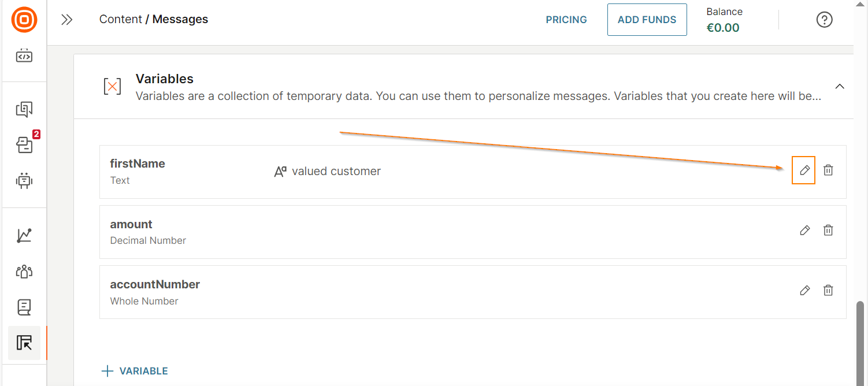
Task: Navigate to Content via breadcrumb
Action: [x=120, y=19]
